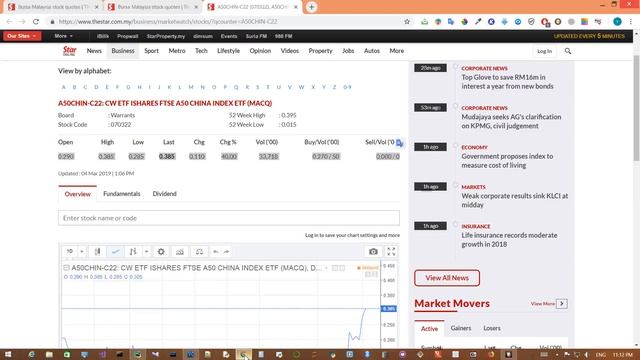640x360 pixels.
Task: Open Windows Start menu
Action: point(8,354)
